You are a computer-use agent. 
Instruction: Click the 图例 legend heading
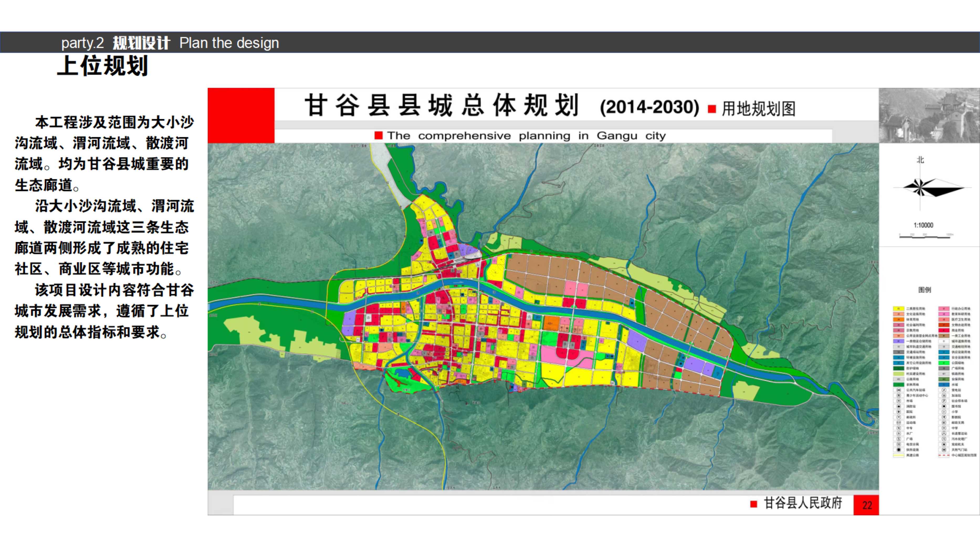924,290
